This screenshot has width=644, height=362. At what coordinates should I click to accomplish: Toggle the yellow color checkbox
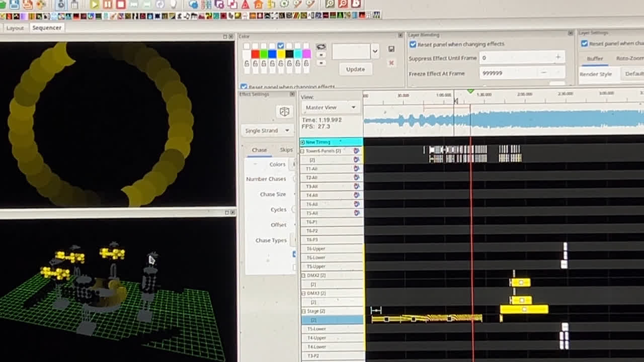click(281, 46)
